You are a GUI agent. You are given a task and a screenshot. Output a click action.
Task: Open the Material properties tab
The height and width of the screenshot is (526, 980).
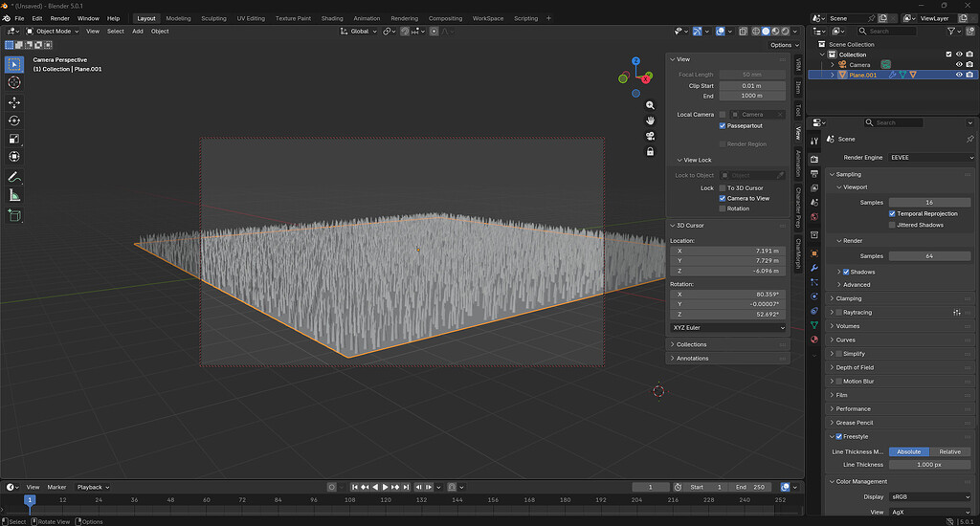pyautogui.click(x=814, y=340)
